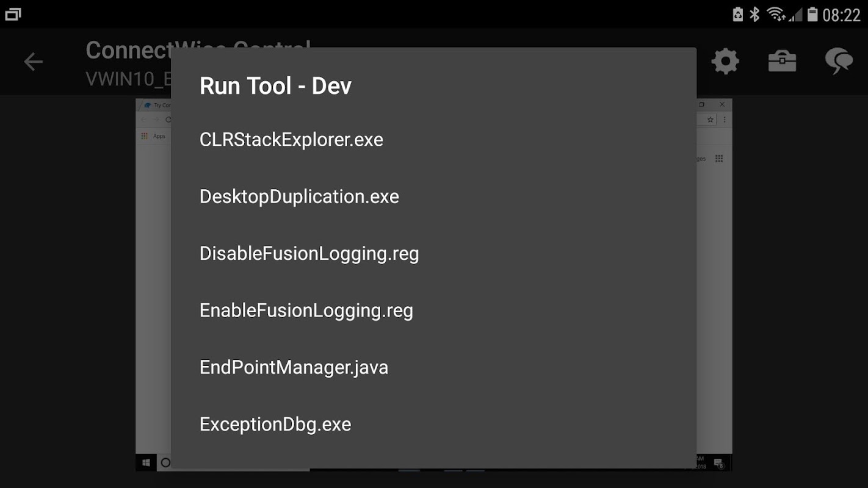Viewport: 868px width, 488px height.
Task: Open the toolbox icon
Action: click(x=782, y=62)
